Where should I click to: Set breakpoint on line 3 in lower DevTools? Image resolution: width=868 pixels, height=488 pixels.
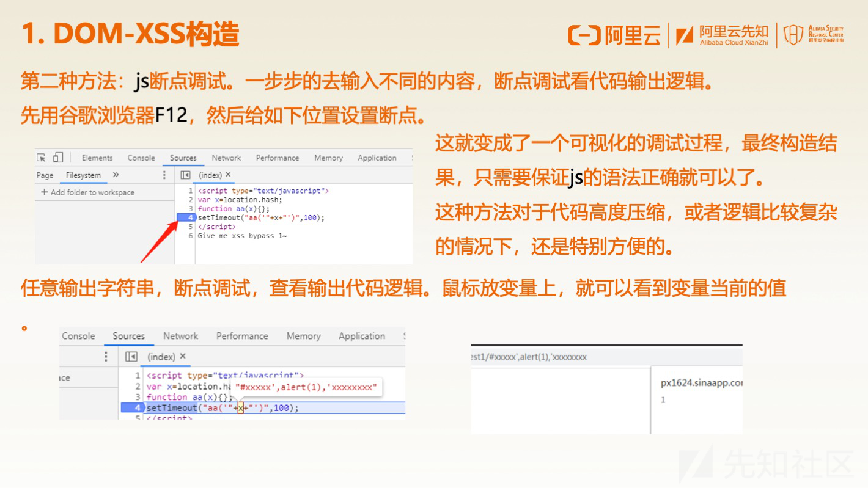point(138,397)
